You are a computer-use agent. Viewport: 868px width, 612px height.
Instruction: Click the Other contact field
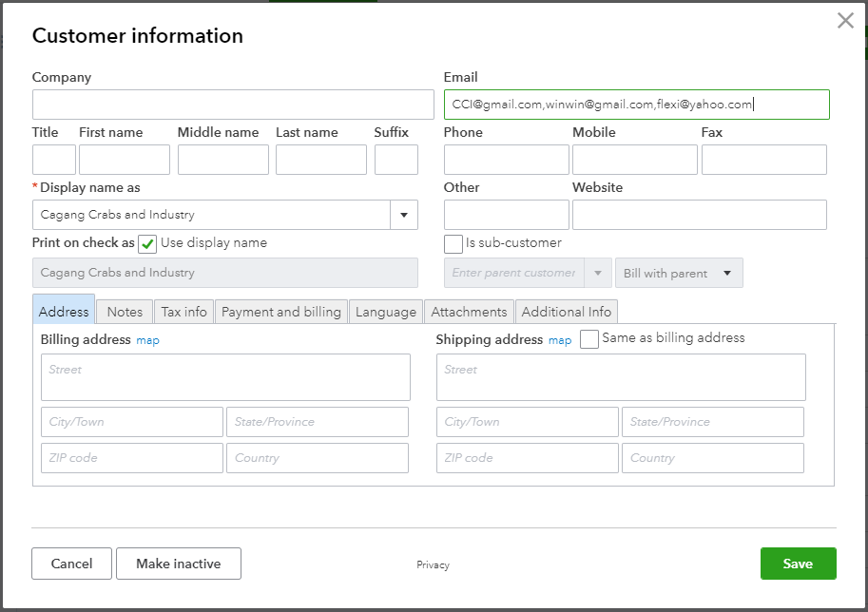coord(507,215)
